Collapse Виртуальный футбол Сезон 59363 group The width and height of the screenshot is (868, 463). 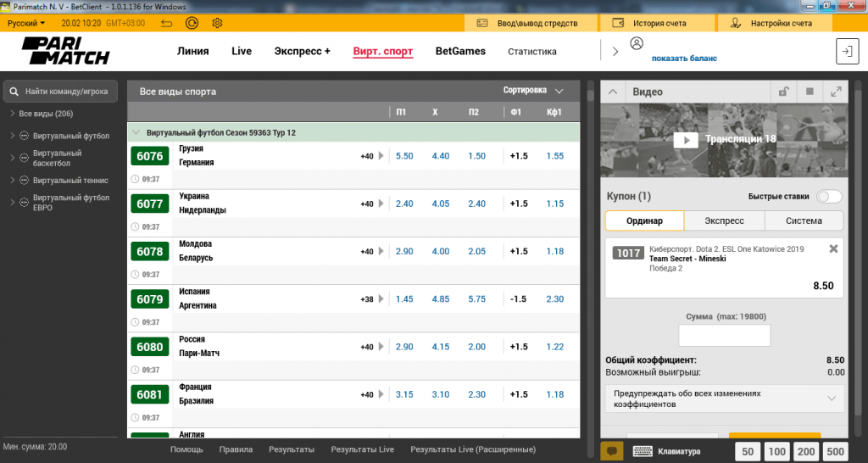(x=136, y=132)
